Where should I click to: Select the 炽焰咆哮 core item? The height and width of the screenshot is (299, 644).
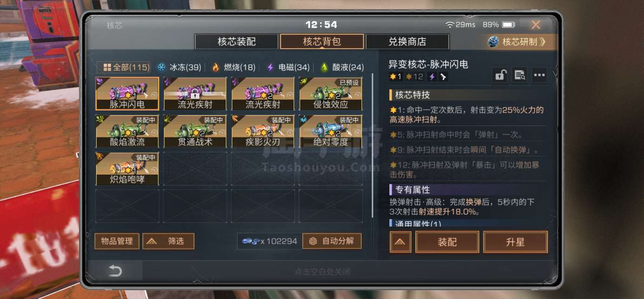pos(127,169)
